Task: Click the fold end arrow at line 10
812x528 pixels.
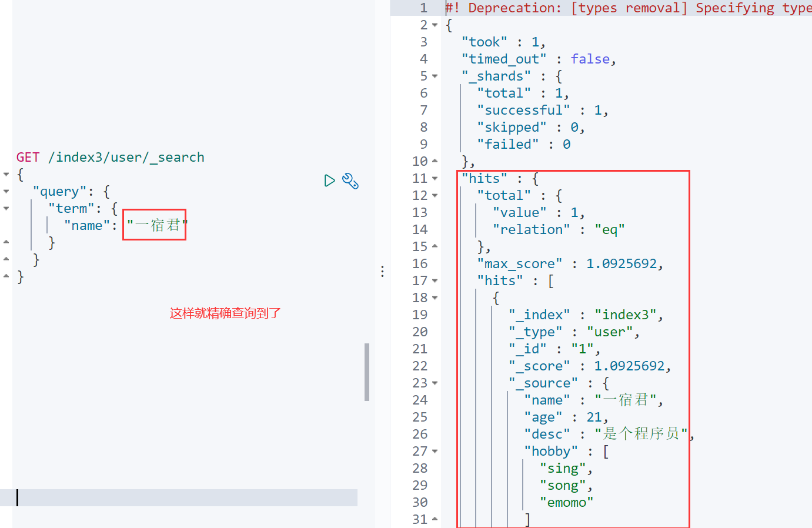Action: tap(435, 161)
